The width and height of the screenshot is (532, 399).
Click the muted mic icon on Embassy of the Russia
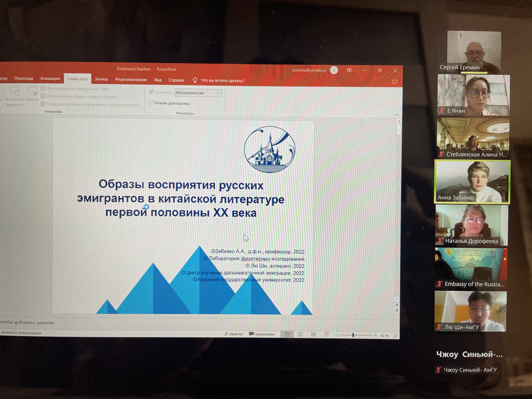click(x=439, y=284)
